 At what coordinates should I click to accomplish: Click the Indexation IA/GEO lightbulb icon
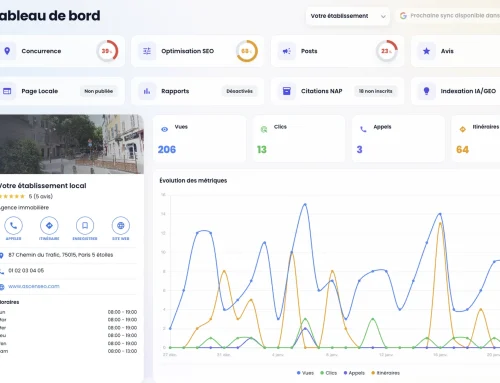click(x=426, y=91)
